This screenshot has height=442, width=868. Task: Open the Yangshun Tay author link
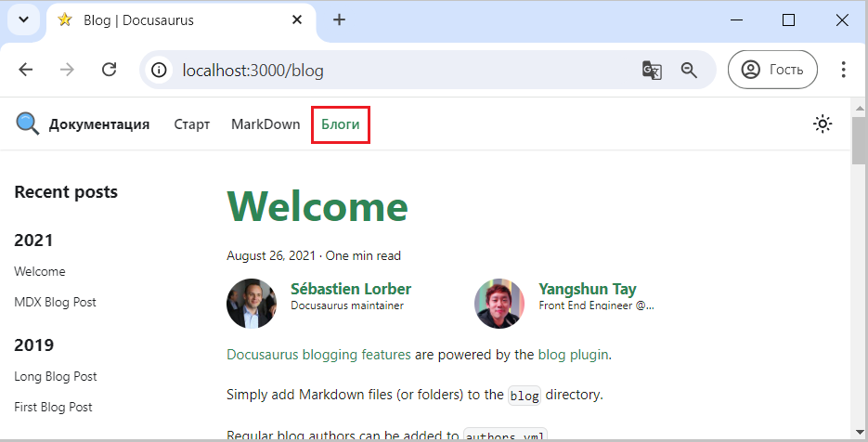[x=588, y=289]
